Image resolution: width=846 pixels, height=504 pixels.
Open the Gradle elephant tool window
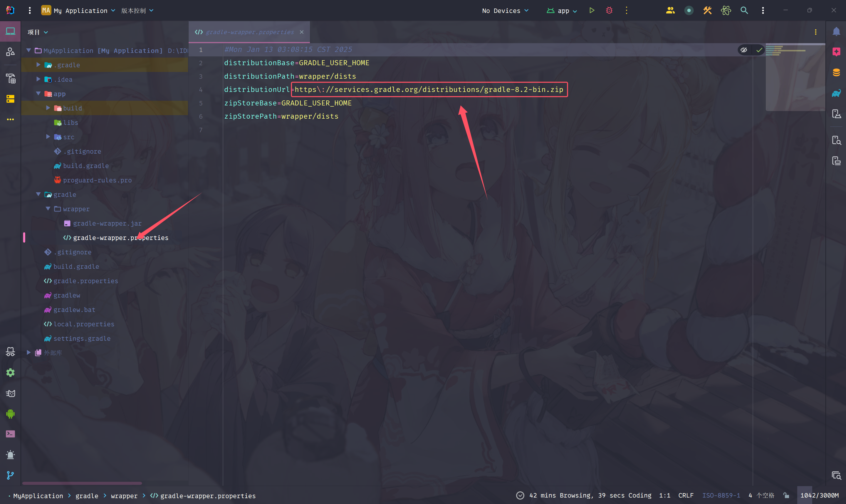[x=836, y=93]
